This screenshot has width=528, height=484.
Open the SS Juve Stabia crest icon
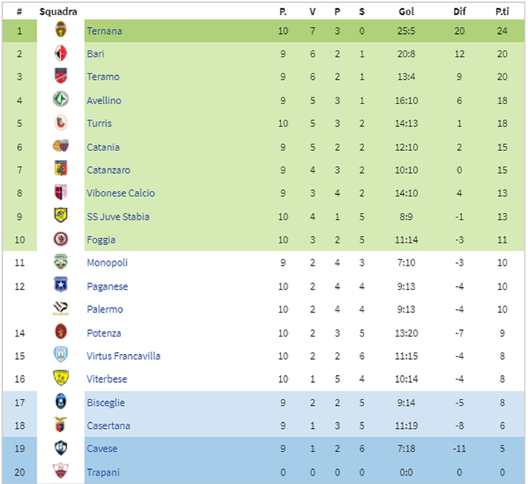pyautogui.click(x=61, y=215)
